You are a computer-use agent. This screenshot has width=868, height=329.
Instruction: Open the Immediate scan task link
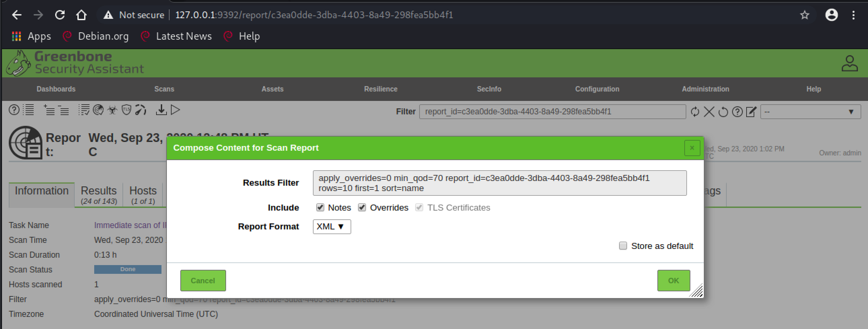[131, 225]
